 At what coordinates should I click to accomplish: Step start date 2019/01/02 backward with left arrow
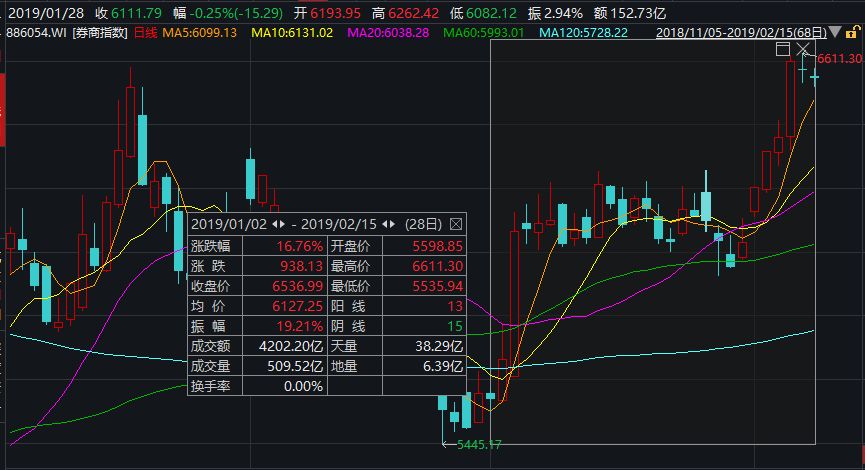(x=275, y=224)
